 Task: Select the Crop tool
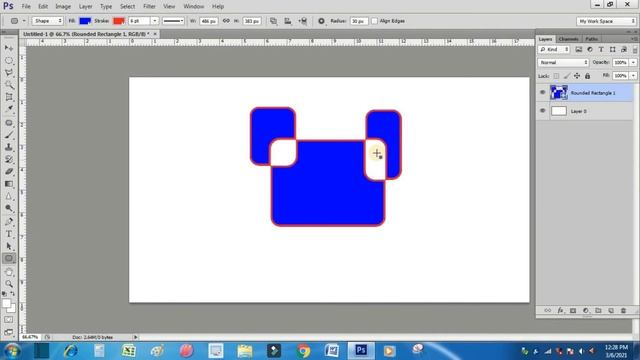pos(9,97)
